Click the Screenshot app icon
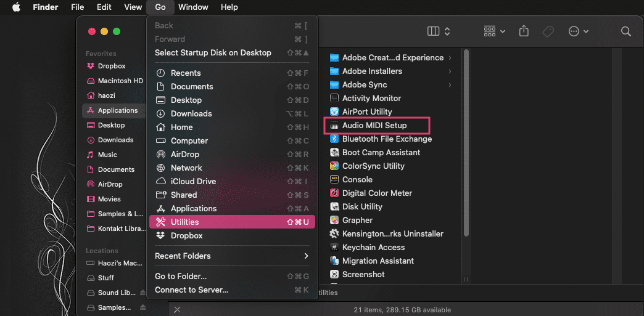The height and width of the screenshot is (316, 644). click(x=334, y=274)
